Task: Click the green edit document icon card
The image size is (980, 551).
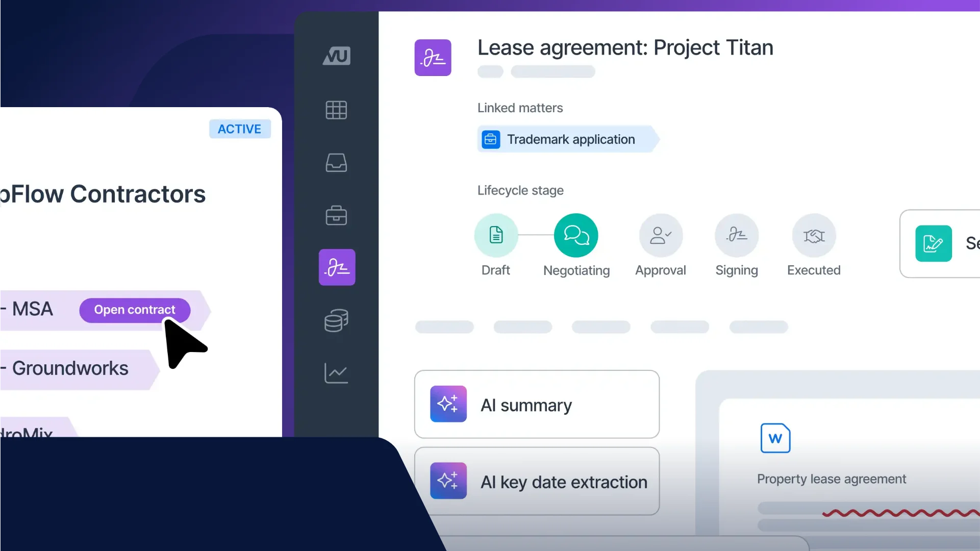Action: coord(933,243)
